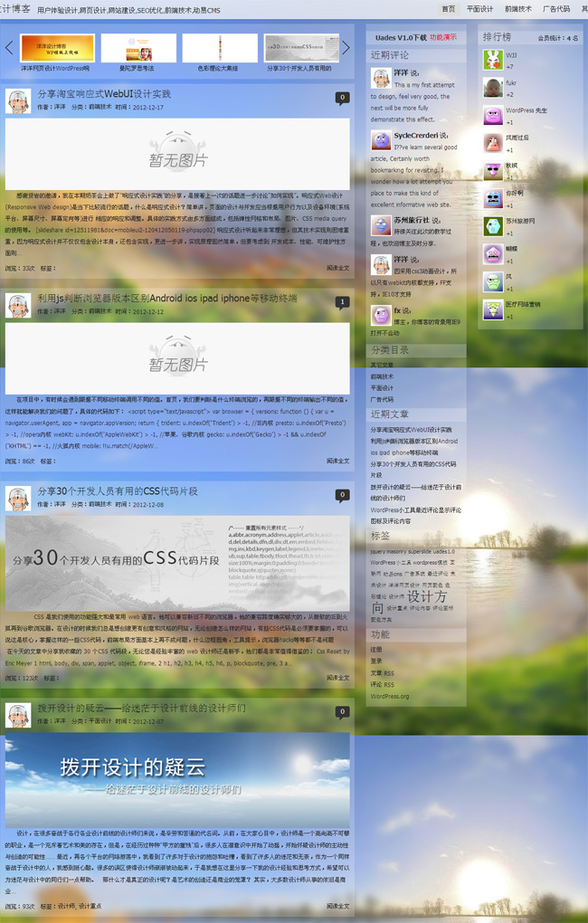Click the red 功能演示 link

pyautogui.click(x=443, y=38)
